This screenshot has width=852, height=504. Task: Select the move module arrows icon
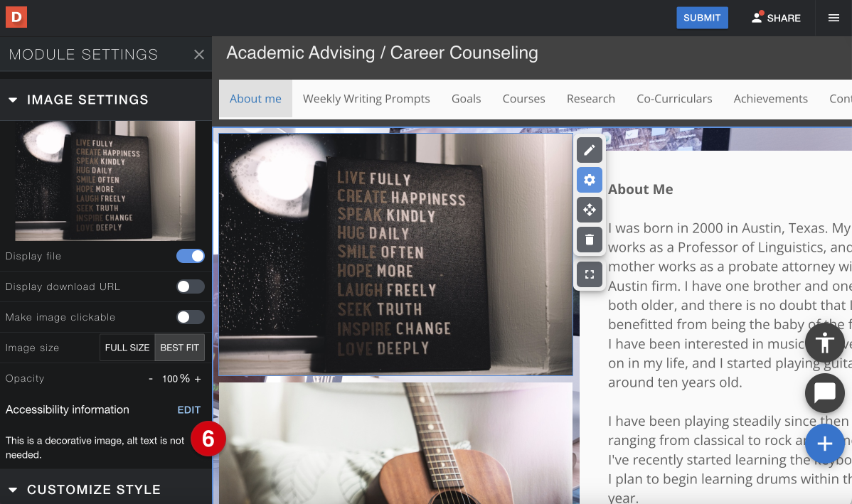pos(590,210)
